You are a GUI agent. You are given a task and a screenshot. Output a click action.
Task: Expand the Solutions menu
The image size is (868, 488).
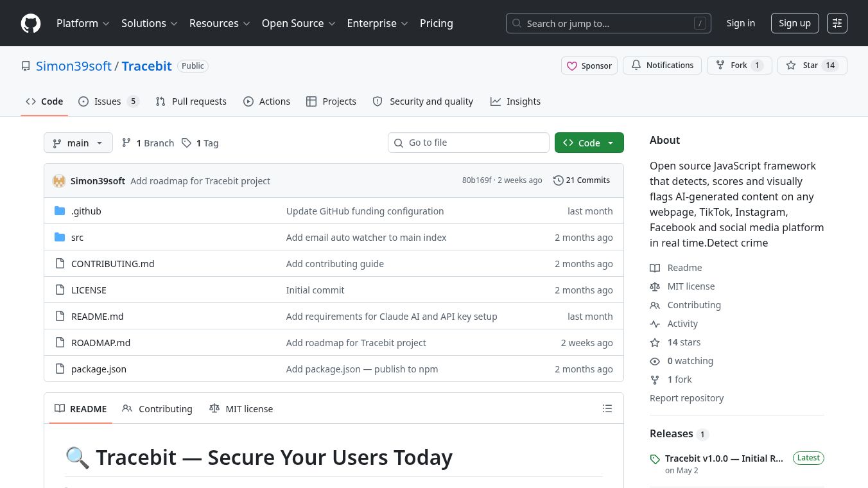coord(150,23)
